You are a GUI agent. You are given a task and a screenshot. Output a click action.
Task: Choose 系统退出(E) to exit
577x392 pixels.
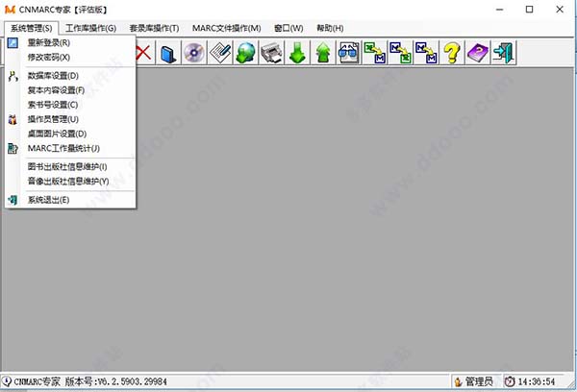coord(70,200)
